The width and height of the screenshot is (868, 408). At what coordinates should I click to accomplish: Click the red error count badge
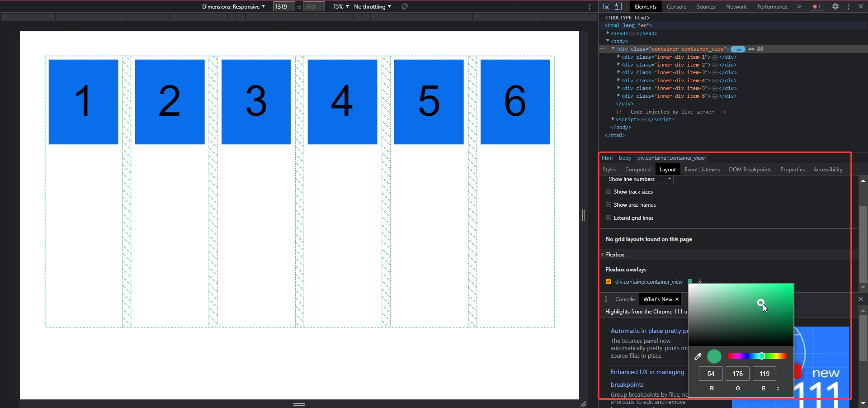pyautogui.click(x=816, y=6)
